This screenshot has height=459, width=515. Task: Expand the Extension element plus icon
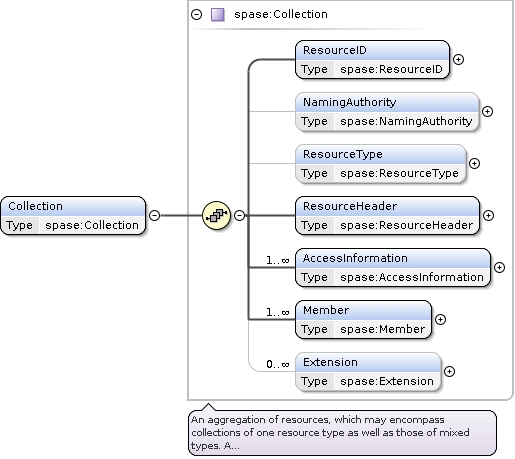click(x=449, y=371)
